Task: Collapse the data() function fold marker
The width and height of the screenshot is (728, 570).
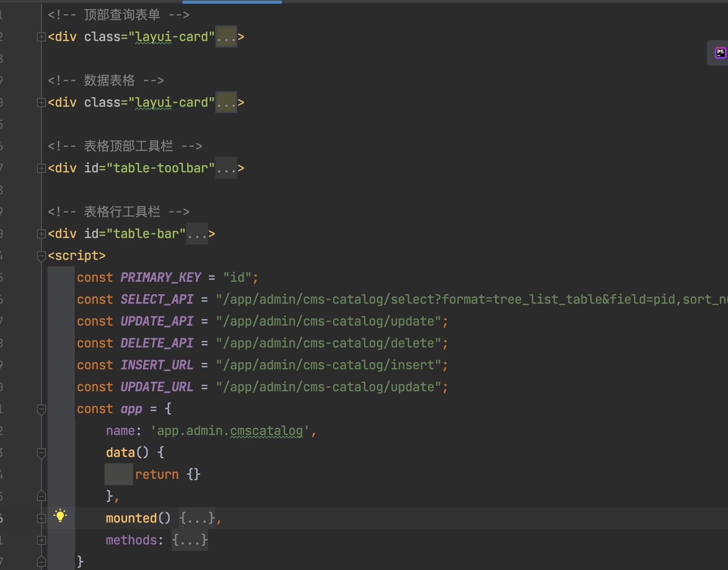Action: pos(42,453)
